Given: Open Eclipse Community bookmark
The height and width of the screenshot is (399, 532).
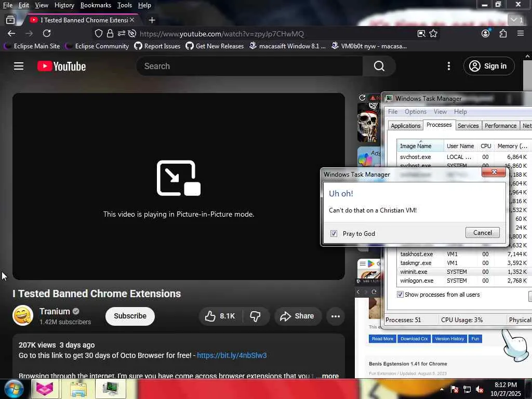Looking at the screenshot, I should 97,46.
